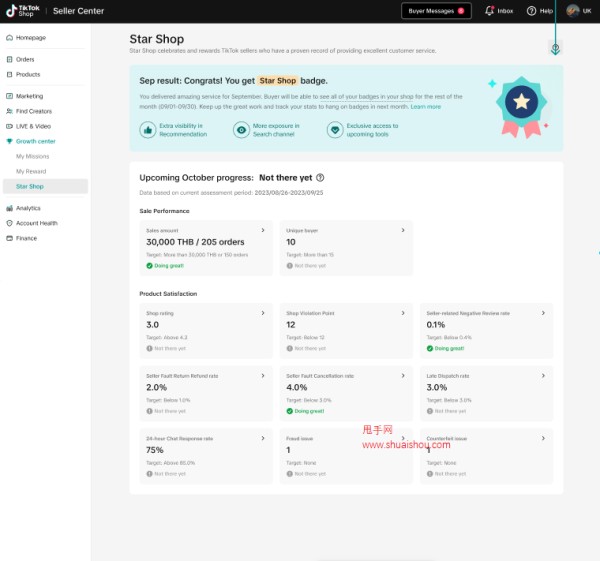
Task: Click the LIVE & Video camera icon
Action: click(10, 126)
